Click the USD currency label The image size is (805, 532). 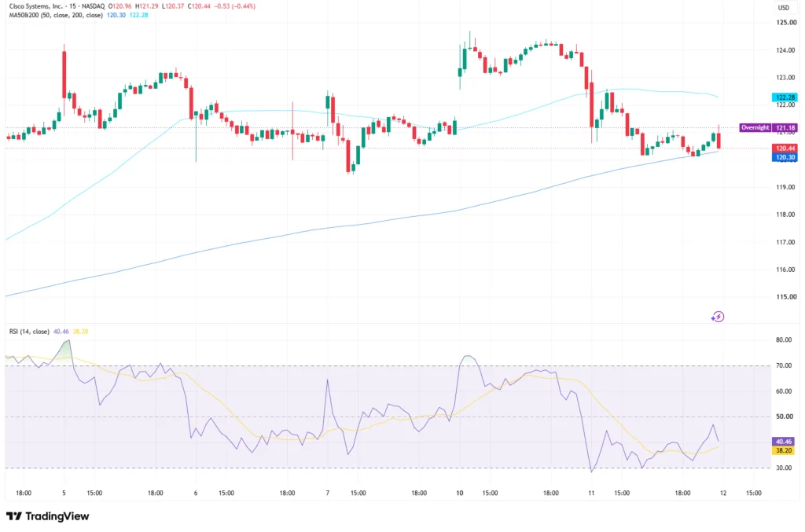784,8
